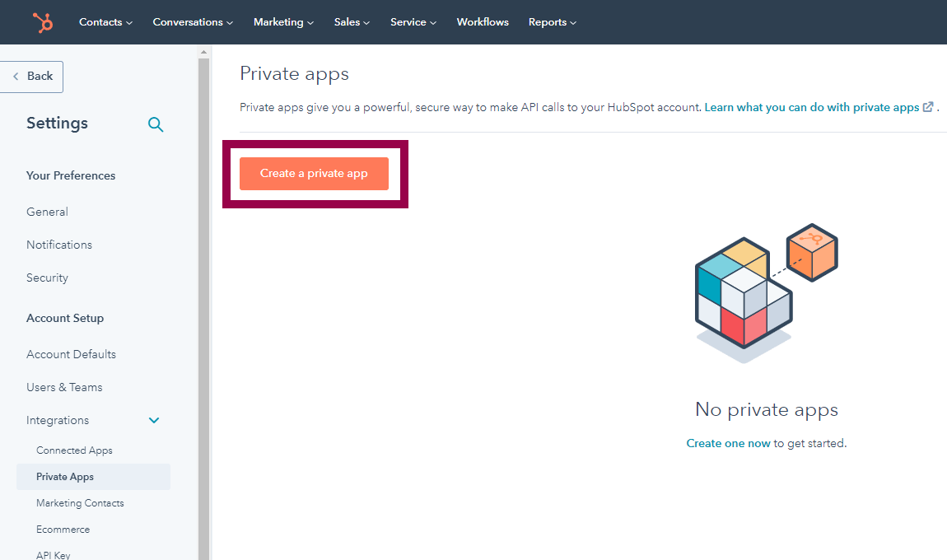Click the Create one now link
This screenshot has width=947, height=560.
coord(728,443)
